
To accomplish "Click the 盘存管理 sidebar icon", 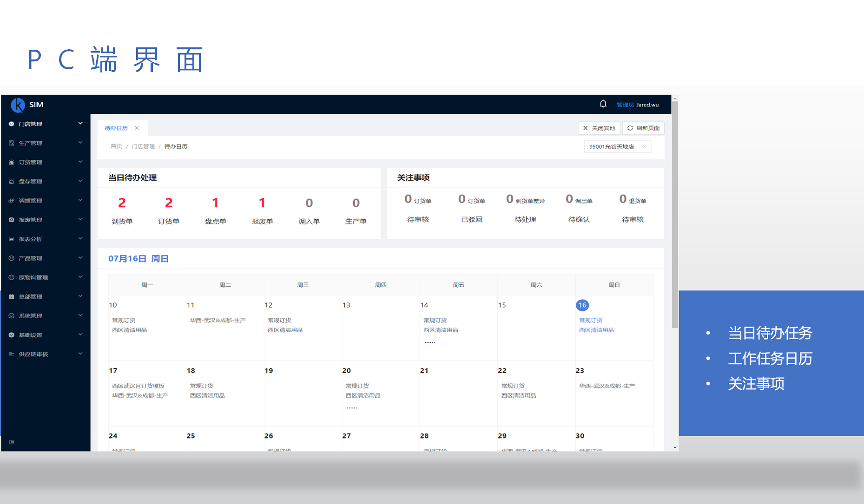I will [11, 182].
